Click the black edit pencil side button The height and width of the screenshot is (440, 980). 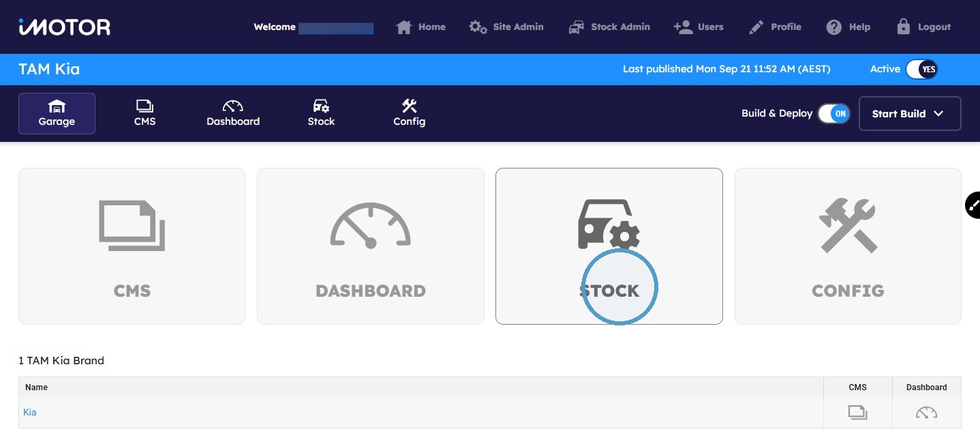(x=973, y=205)
